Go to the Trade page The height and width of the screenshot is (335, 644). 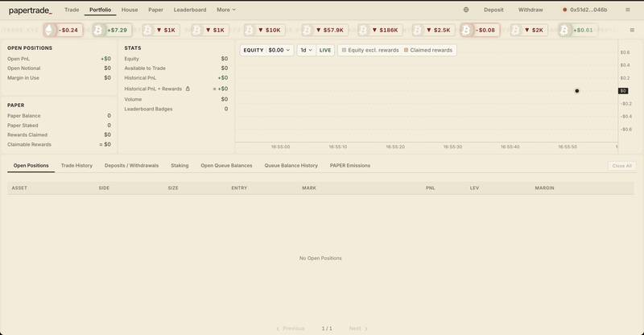(72, 10)
